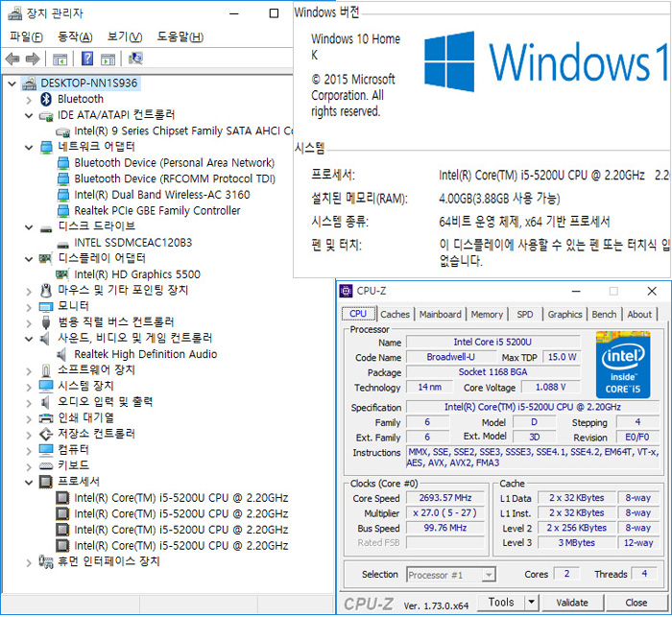Expand the 오디오 입력 및 출력 node
672x617 pixels.
coord(29,403)
